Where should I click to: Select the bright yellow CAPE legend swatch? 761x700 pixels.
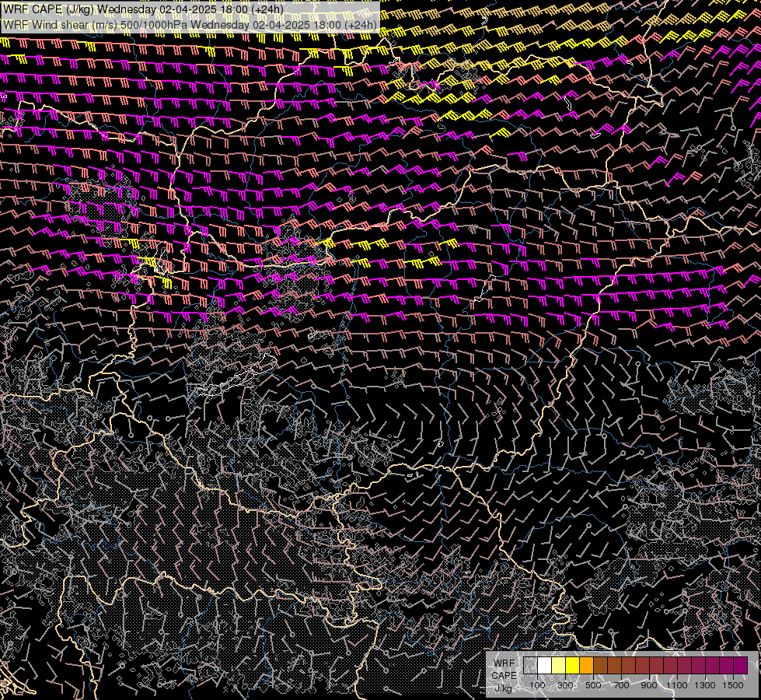[573, 666]
